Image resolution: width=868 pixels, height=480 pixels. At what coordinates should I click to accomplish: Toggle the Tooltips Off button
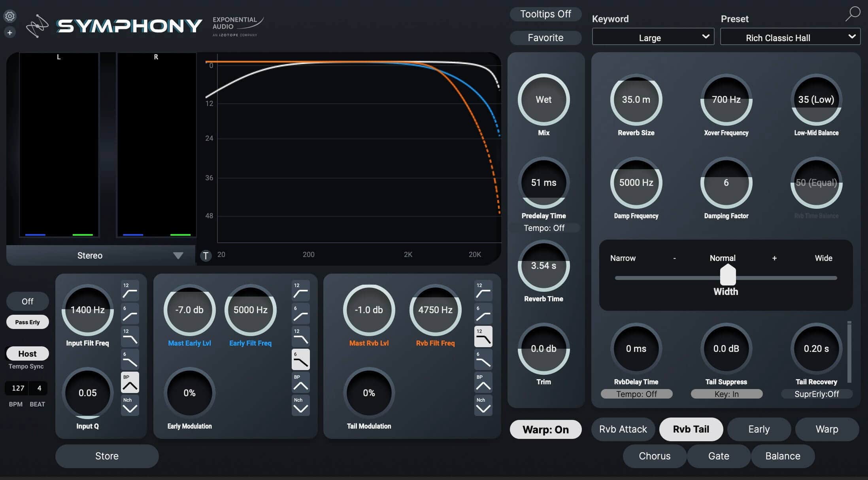[x=545, y=14]
